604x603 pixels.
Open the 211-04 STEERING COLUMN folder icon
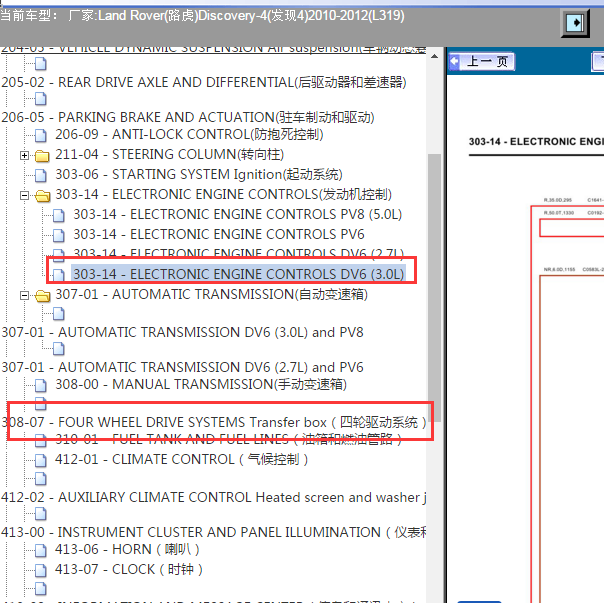(x=42, y=156)
